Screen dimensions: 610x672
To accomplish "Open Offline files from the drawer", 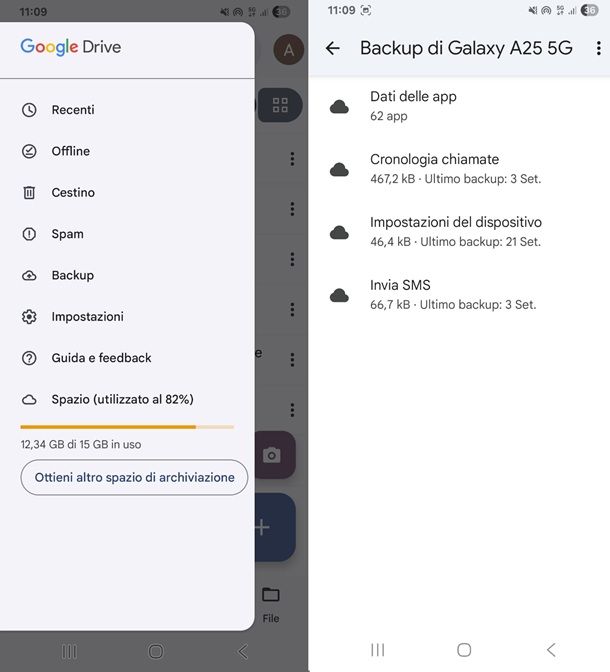I will tap(70, 151).
